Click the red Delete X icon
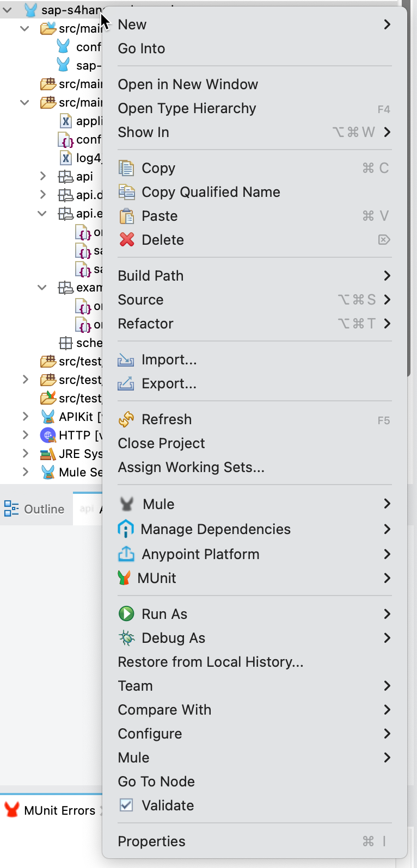417x868 pixels. [126, 240]
